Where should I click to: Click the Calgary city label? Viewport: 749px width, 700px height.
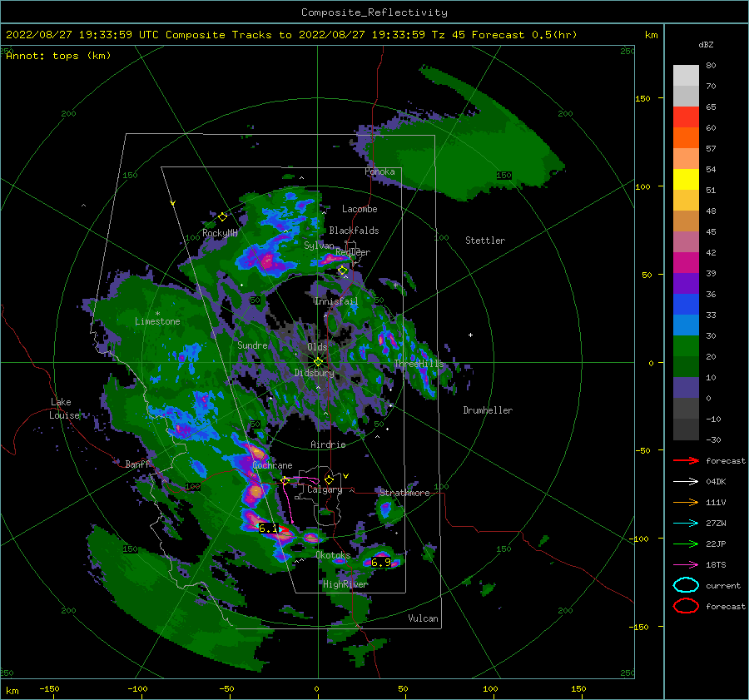click(x=325, y=489)
